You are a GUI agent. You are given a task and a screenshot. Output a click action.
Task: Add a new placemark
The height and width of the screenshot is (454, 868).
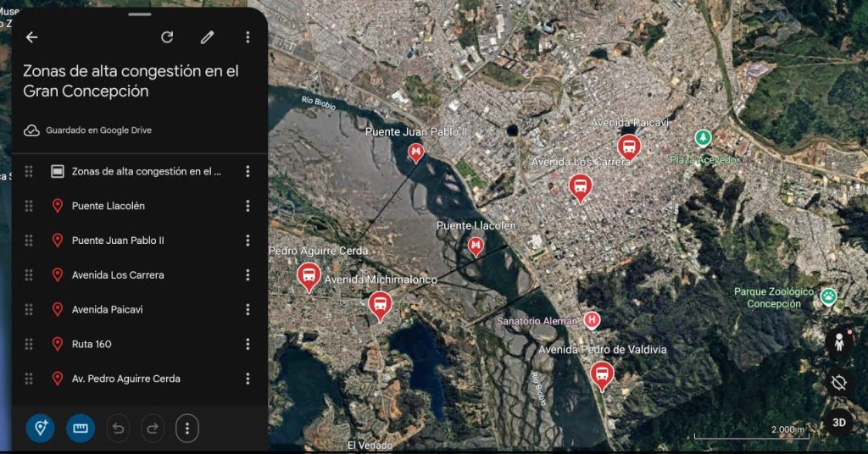[x=41, y=428]
